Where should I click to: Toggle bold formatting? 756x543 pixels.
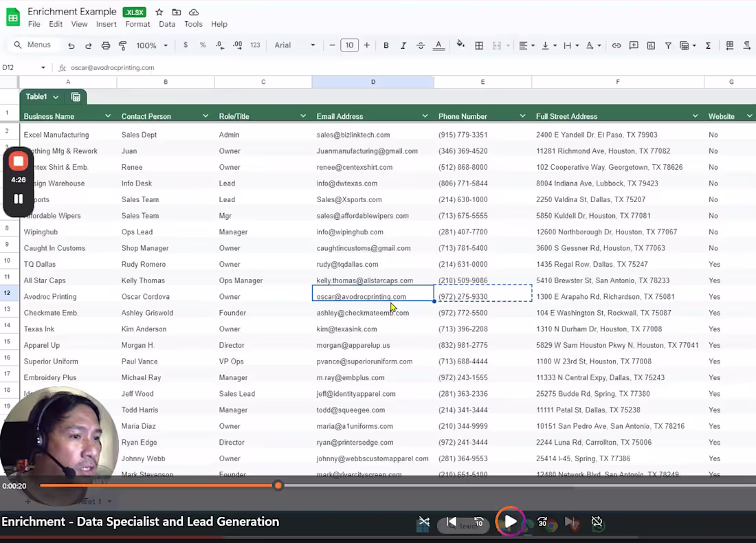(386, 45)
